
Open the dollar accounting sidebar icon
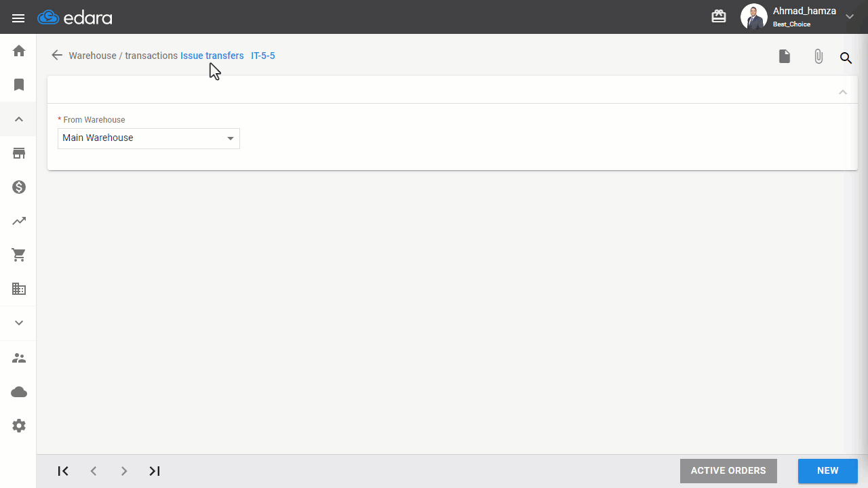pyautogui.click(x=19, y=187)
